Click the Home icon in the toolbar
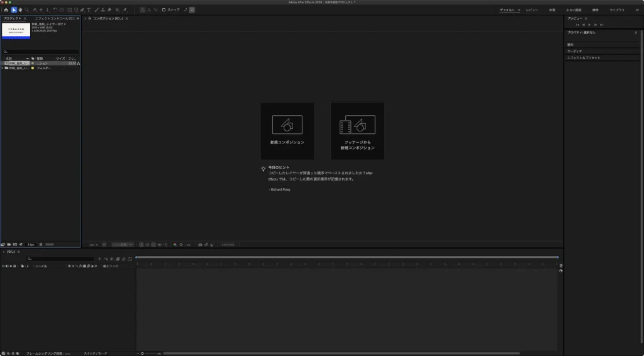Image resolution: width=644 pixels, height=356 pixels. tap(6, 10)
